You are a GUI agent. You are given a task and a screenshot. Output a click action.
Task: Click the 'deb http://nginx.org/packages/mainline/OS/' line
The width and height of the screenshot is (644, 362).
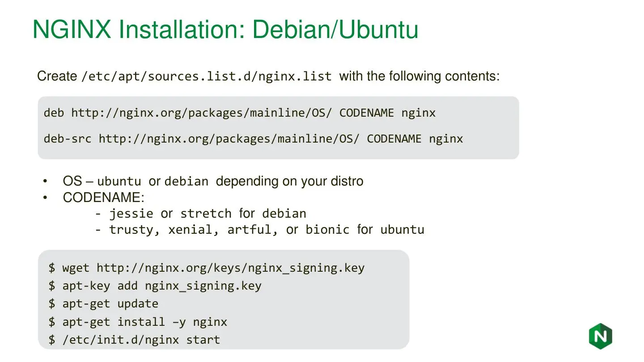click(239, 113)
